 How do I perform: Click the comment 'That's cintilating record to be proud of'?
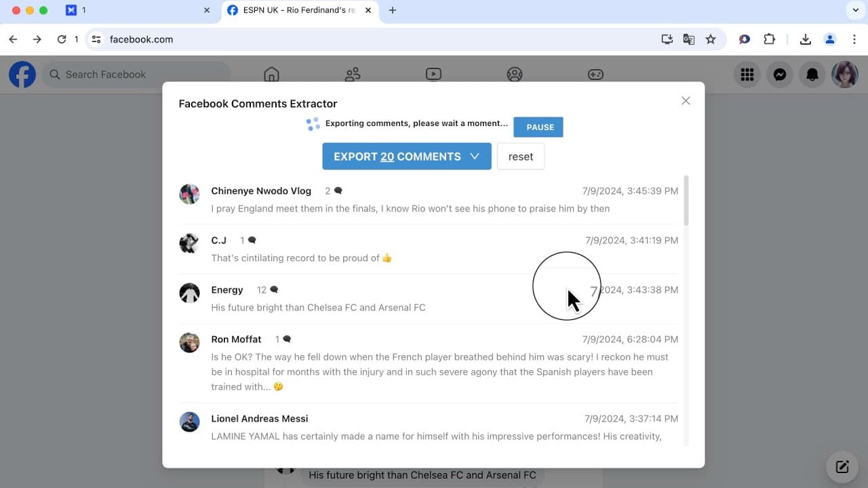[302, 258]
